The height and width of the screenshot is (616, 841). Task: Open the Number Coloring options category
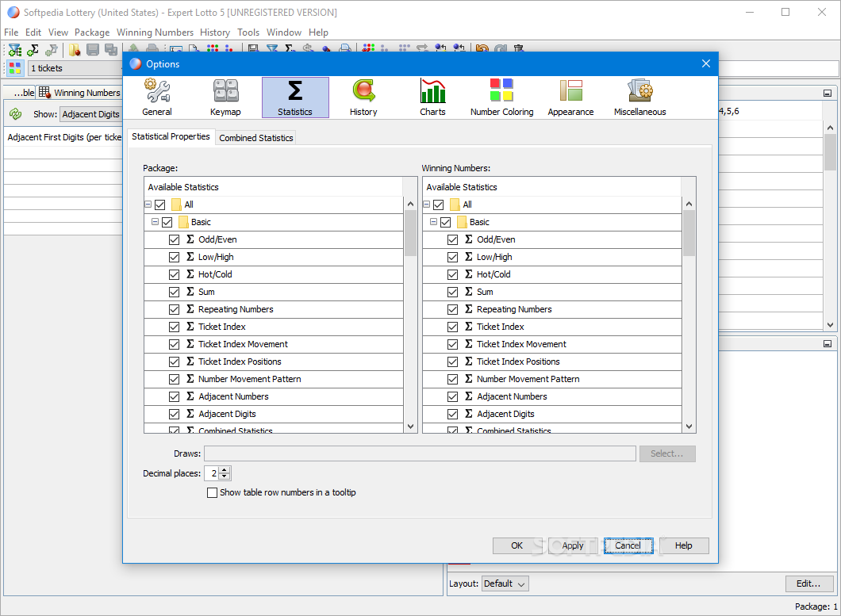502,97
